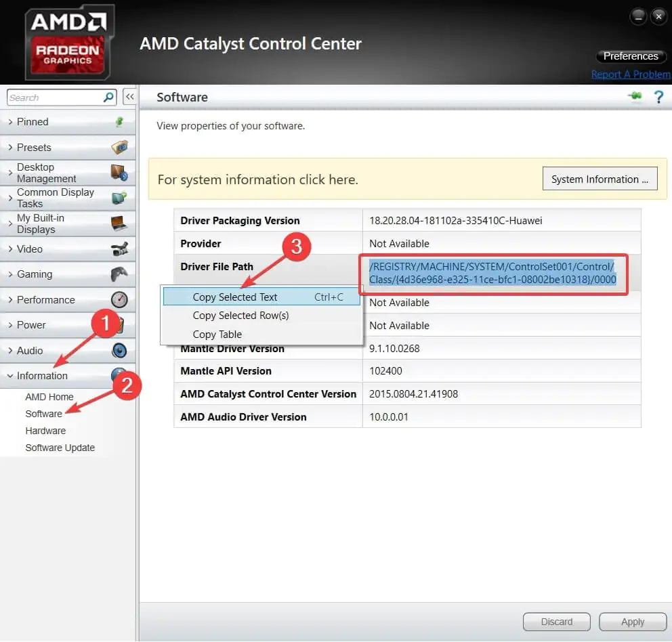The image size is (672, 642).
Task: Click the Performance gauge icon
Action: [119, 299]
